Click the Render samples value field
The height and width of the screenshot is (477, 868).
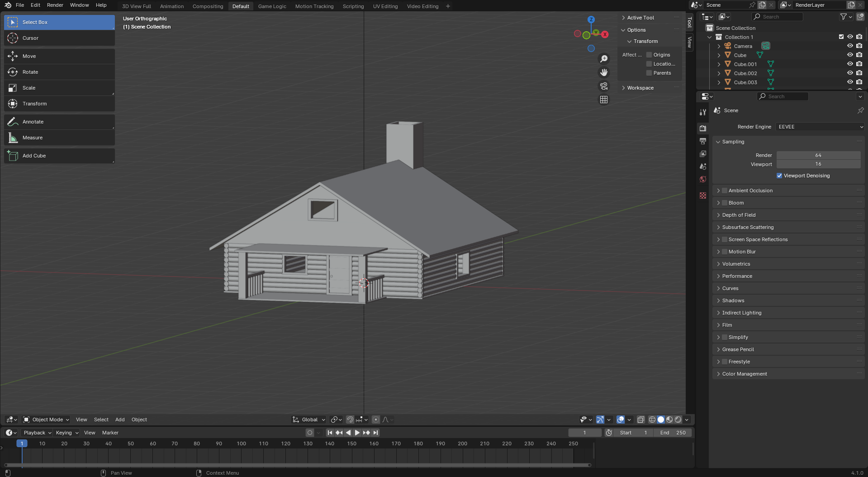pos(818,155)
